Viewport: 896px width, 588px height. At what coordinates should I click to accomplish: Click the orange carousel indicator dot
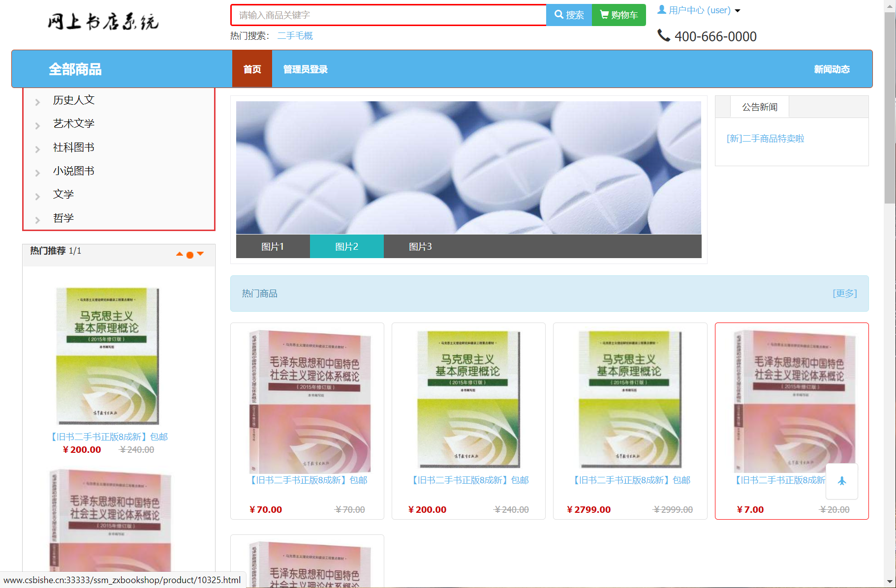coord(190,255)
